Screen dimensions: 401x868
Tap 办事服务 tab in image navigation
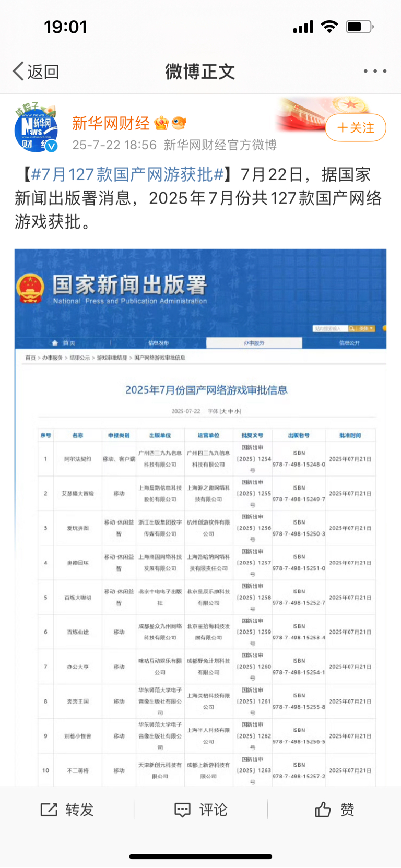click(x=254, y=343)
